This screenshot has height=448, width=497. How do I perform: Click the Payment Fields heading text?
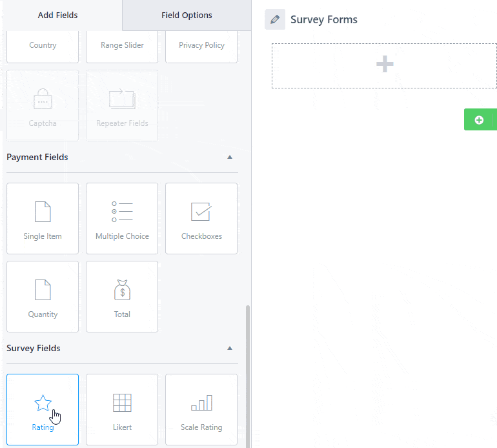37,158
